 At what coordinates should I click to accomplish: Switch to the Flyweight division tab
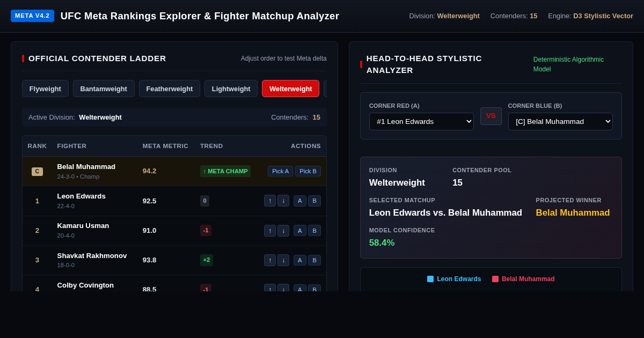click(45, 89)
